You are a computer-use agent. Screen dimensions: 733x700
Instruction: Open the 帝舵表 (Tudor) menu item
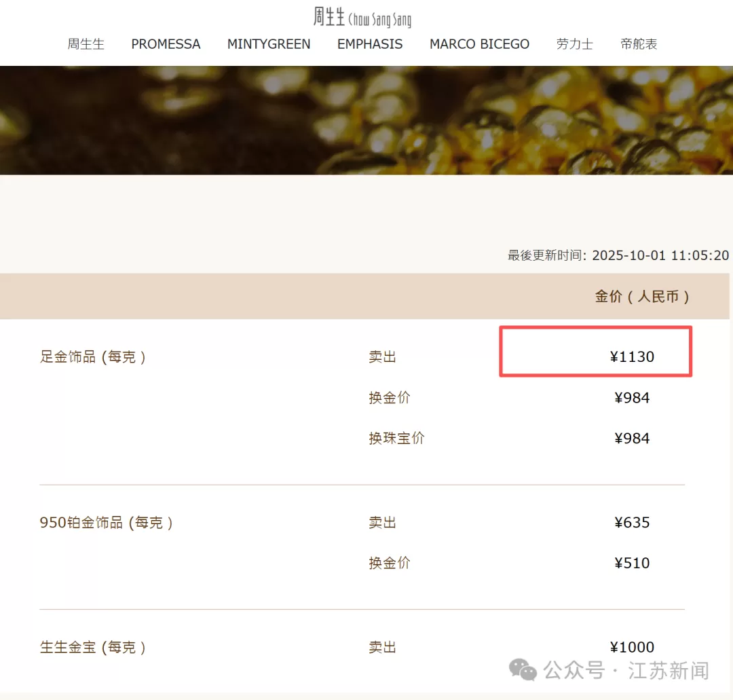pyautogui.click(x=639, y=44)
